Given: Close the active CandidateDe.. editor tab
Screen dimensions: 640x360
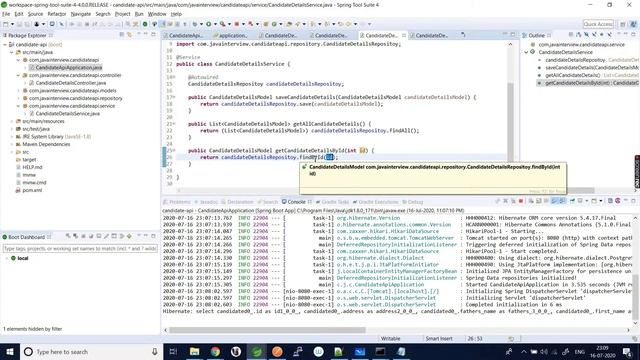Looking at the screenshot, I should tap(404, 36).
